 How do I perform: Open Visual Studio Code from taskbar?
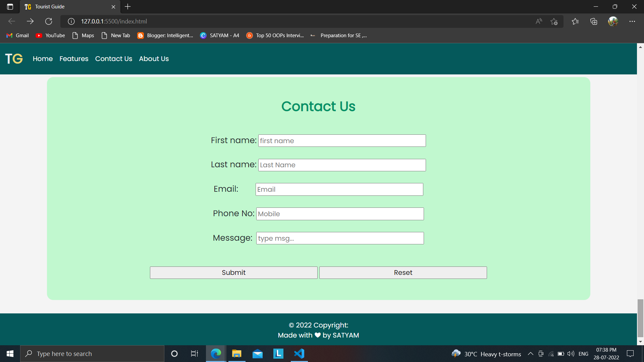(x=299, y=354)
